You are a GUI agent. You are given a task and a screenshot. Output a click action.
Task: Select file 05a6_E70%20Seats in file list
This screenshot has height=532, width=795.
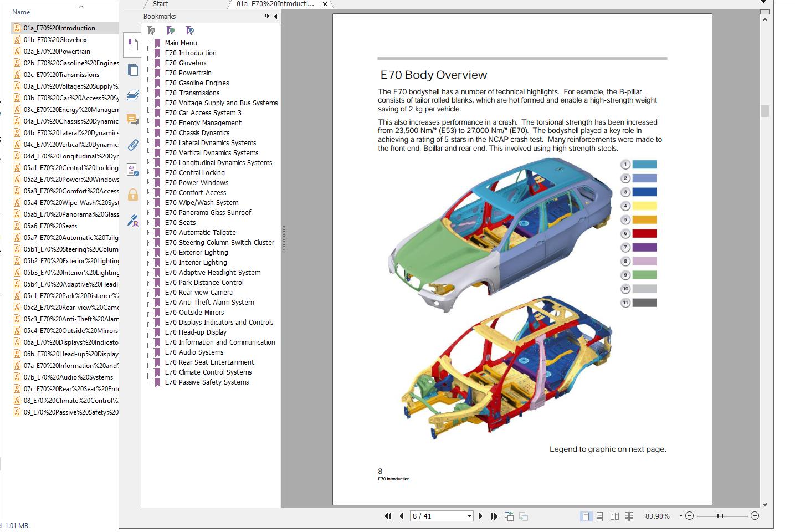click(x=50, y=226)
